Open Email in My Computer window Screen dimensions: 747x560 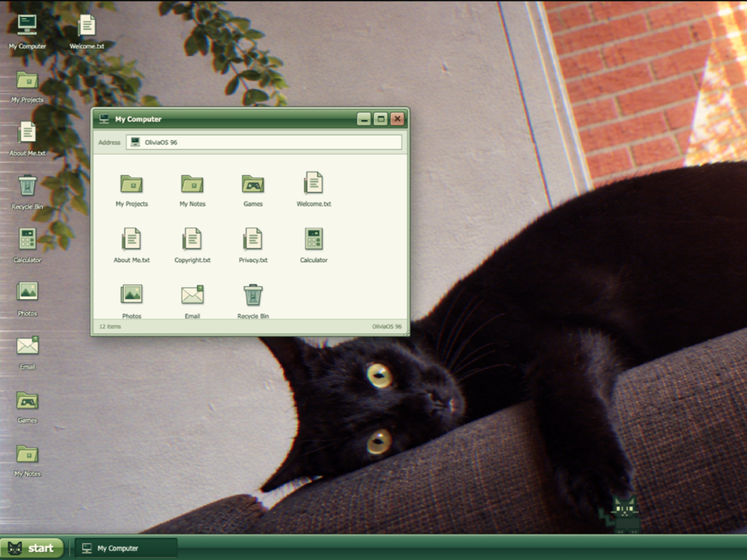[x=192, y=301]
